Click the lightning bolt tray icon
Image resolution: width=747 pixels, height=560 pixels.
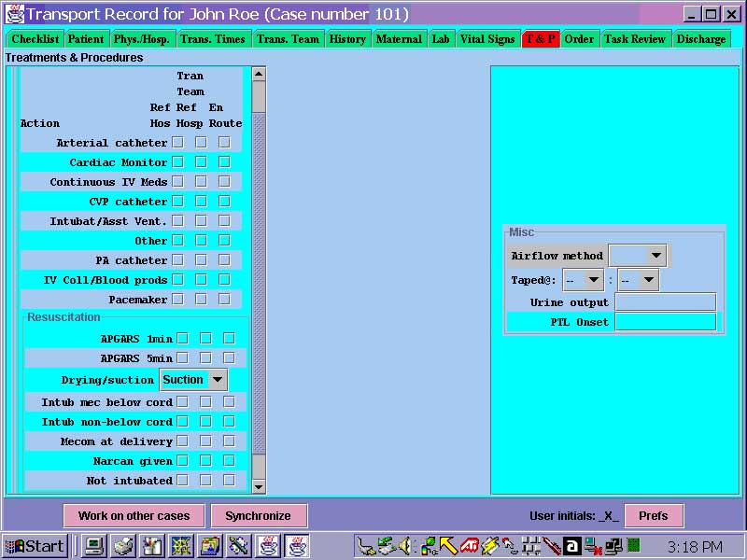coord(489,545)
